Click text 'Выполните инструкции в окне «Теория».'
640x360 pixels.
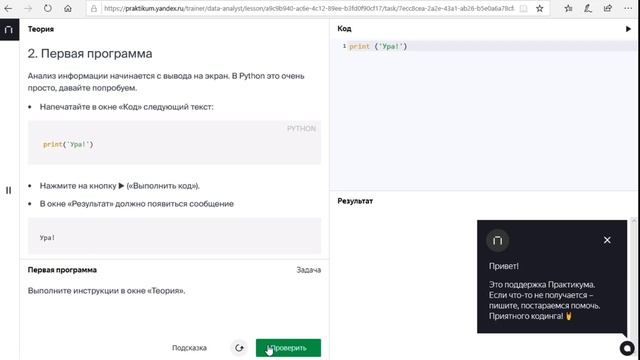tap(106, 291)
